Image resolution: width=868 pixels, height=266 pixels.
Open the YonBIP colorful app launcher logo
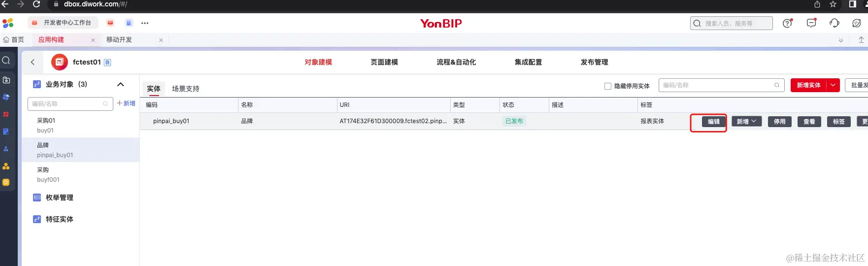click(x=8, y=23)
